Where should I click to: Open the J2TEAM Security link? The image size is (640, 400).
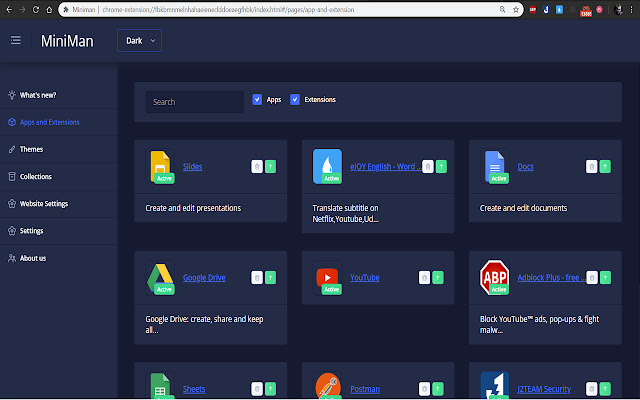(544, 389)
